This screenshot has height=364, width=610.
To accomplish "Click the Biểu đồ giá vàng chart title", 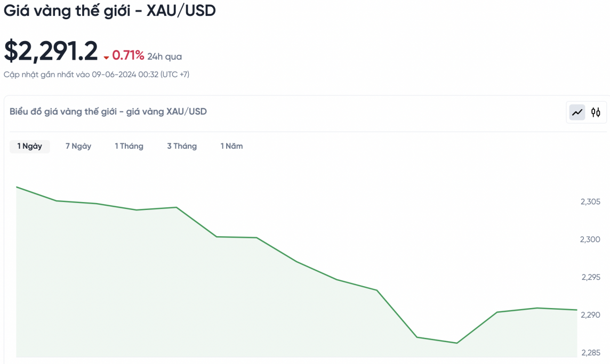I will (x=108, y=111).
